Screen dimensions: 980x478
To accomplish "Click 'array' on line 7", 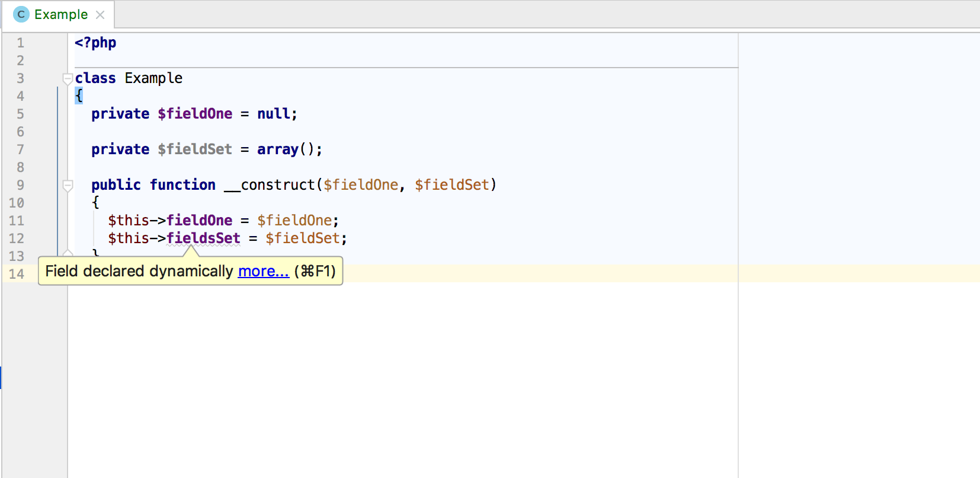I will tap(278, 149).
